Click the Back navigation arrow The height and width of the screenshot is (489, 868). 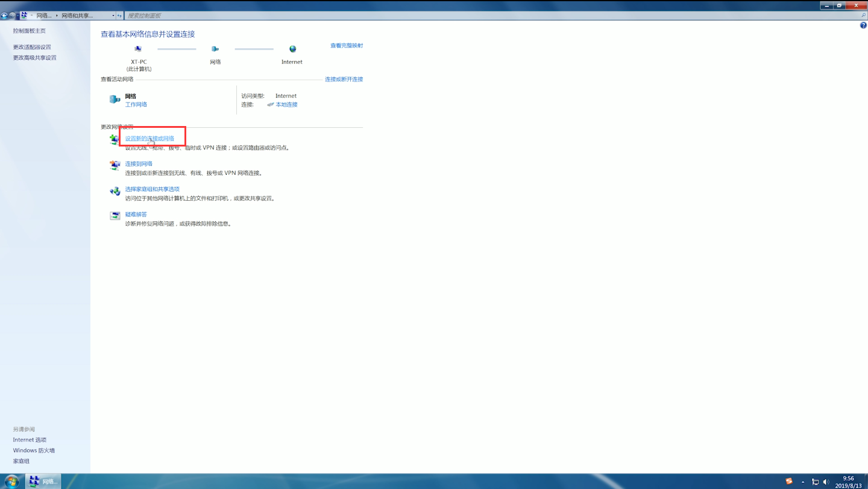(x=4, y=16)
